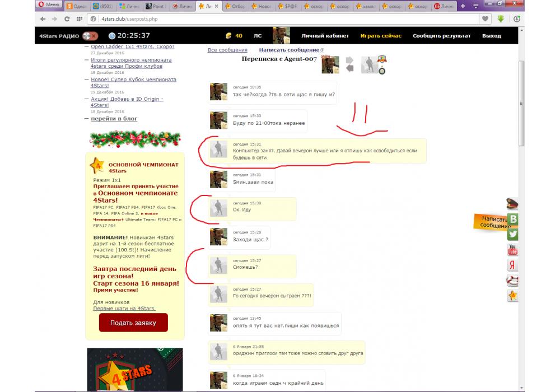The width and height of the screenshot is (560, 392).
Task: Click Agent-007's silhouette avatar in conversation header
Action: pyautogui.click(x=370, y=65)
